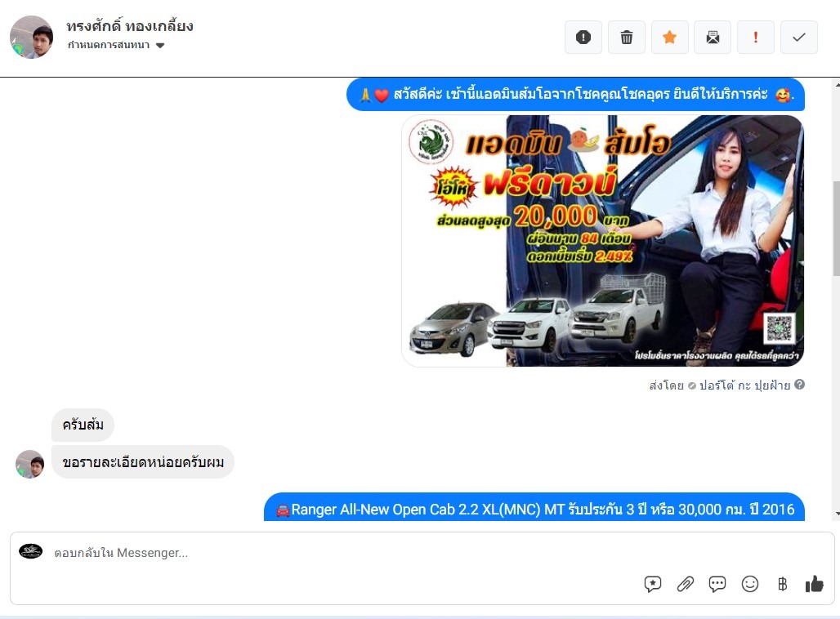This screenshot has width=840, height=619.
Task: Open sender link ปอร์โต้ กะ ปุยฝ้าย
Action: click(744, 385)
